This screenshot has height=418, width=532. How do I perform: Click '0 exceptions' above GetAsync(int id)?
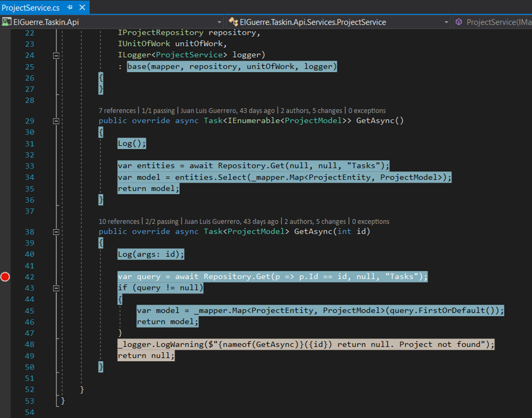370,222
